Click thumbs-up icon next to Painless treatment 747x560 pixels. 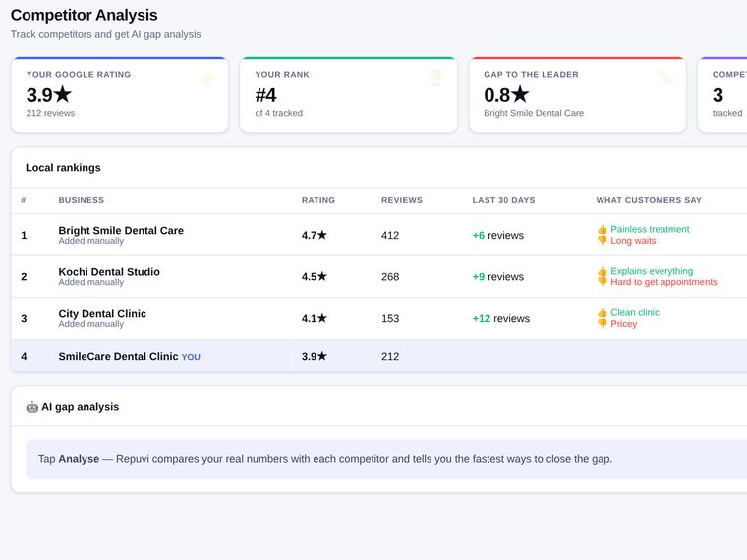pyautogui.click(x=603, y=230)
